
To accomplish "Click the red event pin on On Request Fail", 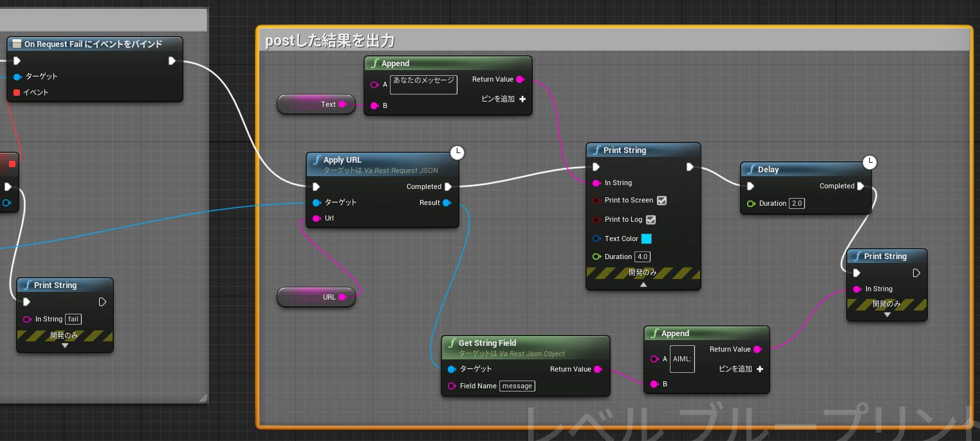I will coord(17,93).
